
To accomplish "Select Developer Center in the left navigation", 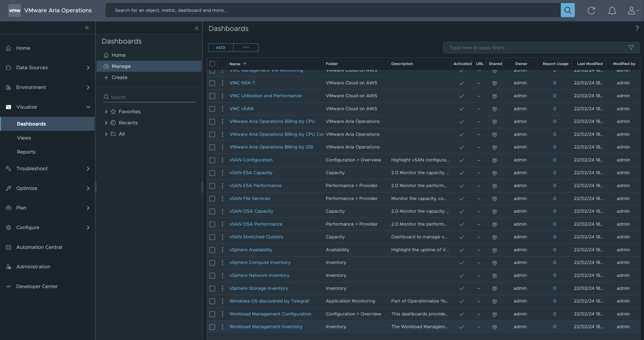I will click(37, 286).
